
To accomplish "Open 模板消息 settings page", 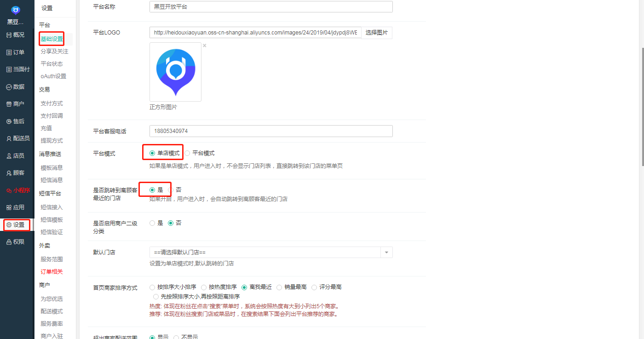I will pyautogui.click(x=52, y=168).
